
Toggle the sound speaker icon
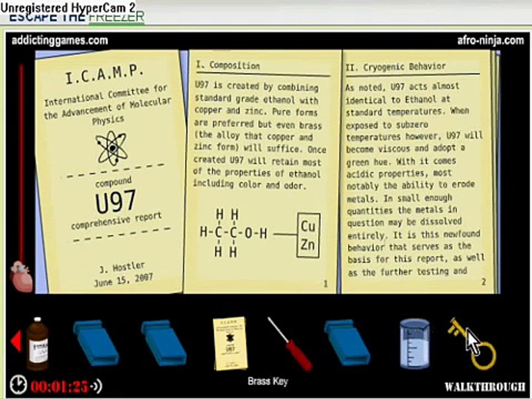tap(97, 386)
